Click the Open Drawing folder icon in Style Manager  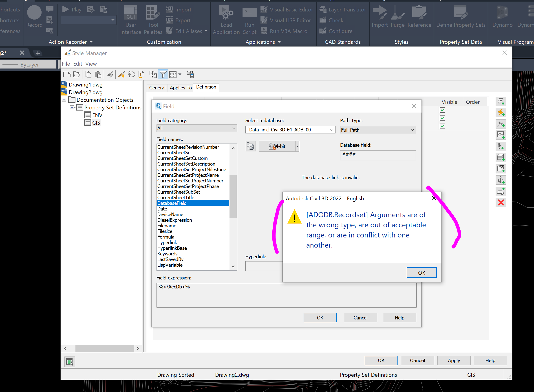click(x=77, y=75)
